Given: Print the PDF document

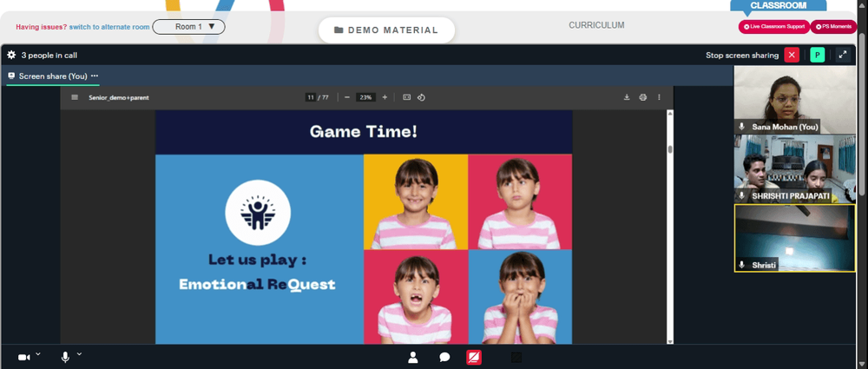Looking at the screenshot, I should click(x=642, y=97).
